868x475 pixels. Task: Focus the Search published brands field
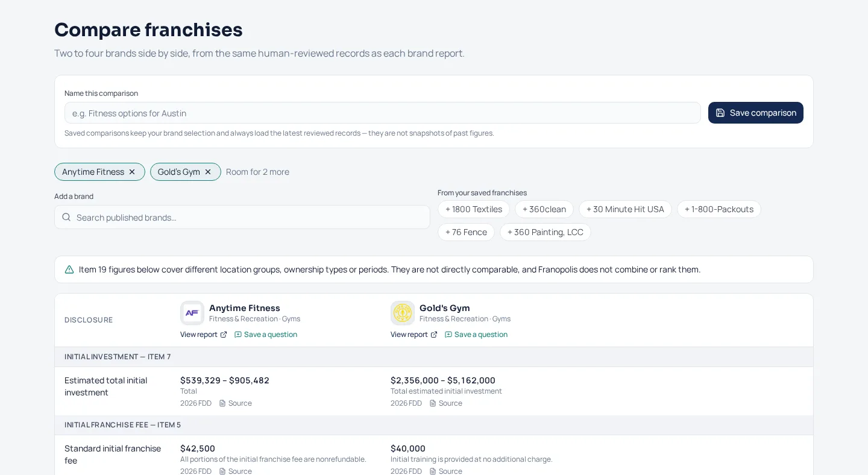tap(242, 217)
